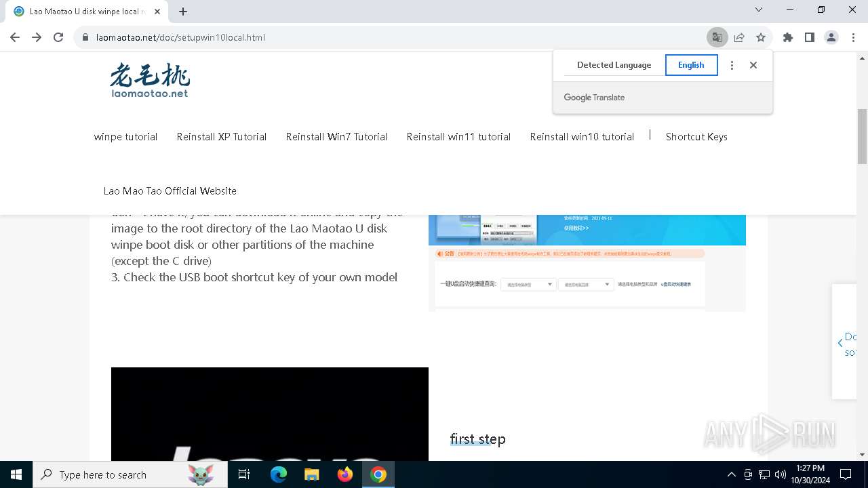Open a new browser tab
Image resolution: width=868 pixels, height=488 pixels.
(183, 12)
